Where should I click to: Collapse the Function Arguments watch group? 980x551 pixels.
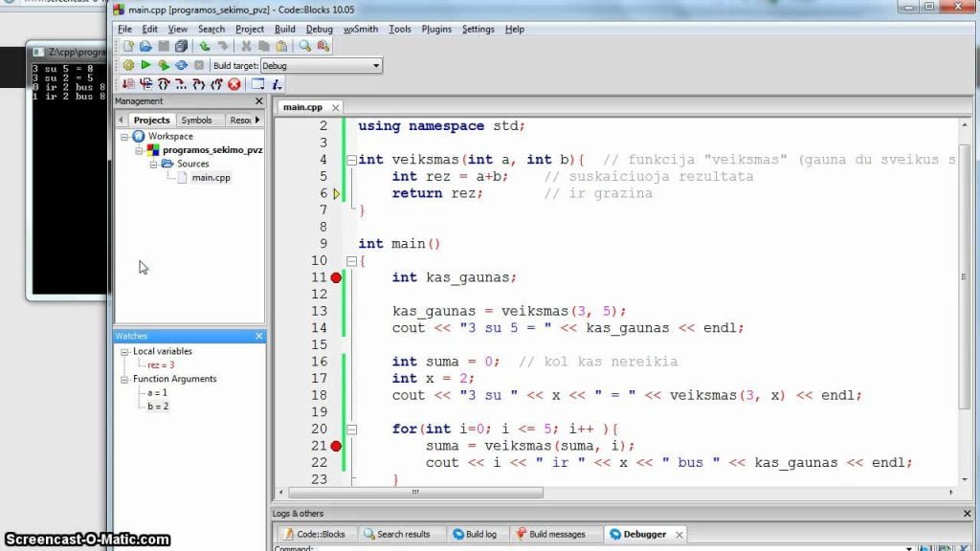coord(124,379)
